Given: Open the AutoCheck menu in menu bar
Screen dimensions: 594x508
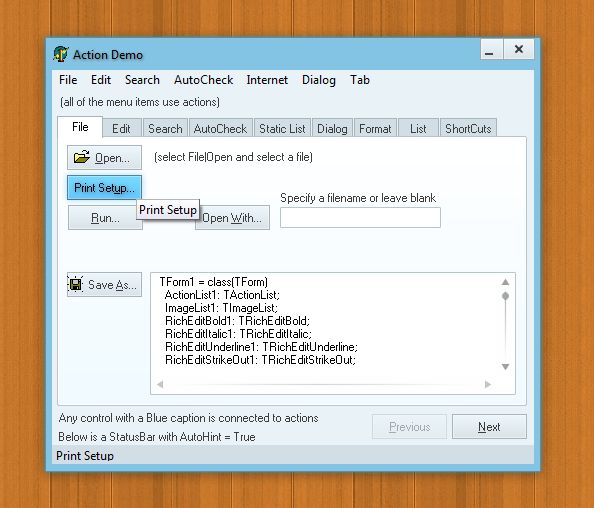Looking at the screenshot, I should (203, 80).
